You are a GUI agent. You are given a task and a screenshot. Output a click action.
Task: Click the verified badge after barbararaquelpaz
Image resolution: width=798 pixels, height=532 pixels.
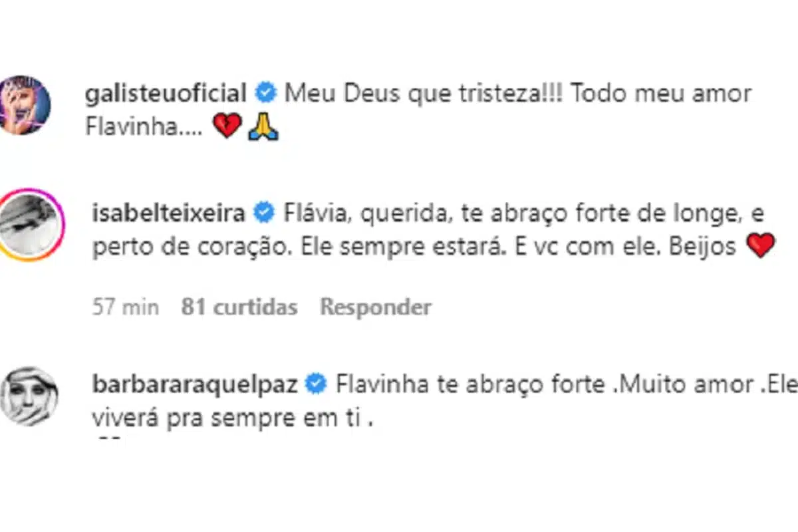(x=317, y=384)
